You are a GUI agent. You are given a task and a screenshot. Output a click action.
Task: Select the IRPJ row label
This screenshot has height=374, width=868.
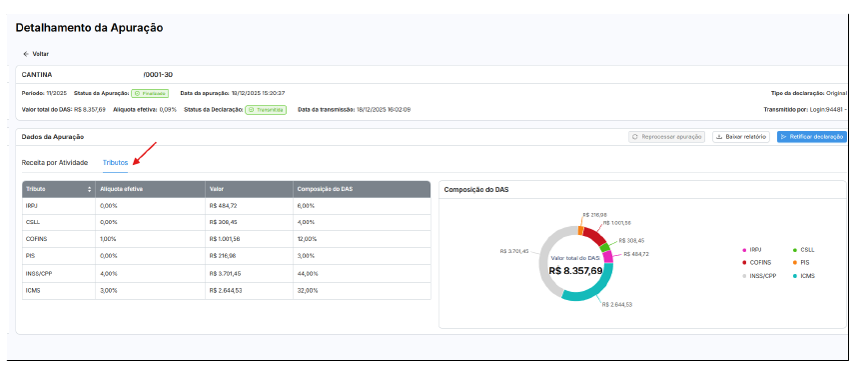(x=32, y=206)
